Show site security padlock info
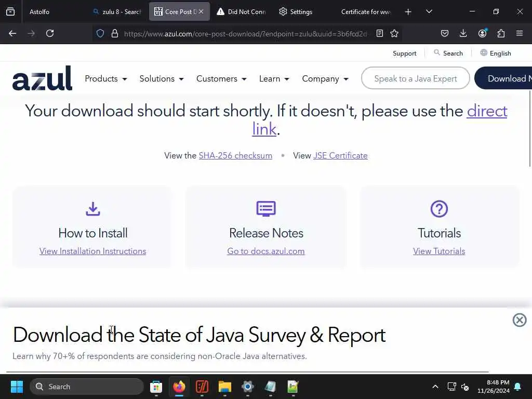Viewport: 532px width, 399px height. point(115,33)
